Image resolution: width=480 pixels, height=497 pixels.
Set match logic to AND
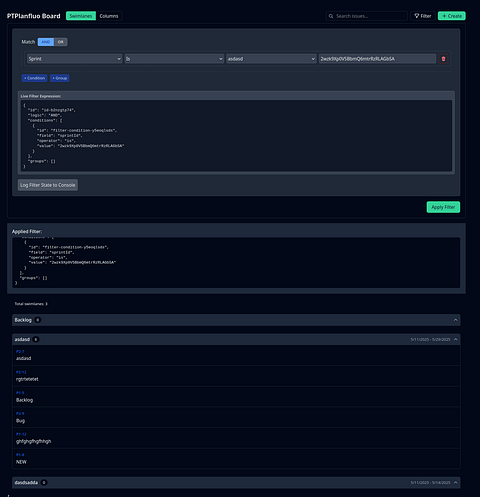click(x=46, y=42)
